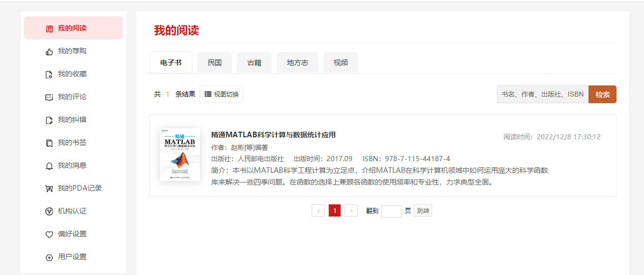Click the shopping cart icon for 我的PDA记录
Viewport: 644px width, 275px height.
coord(49,189)
